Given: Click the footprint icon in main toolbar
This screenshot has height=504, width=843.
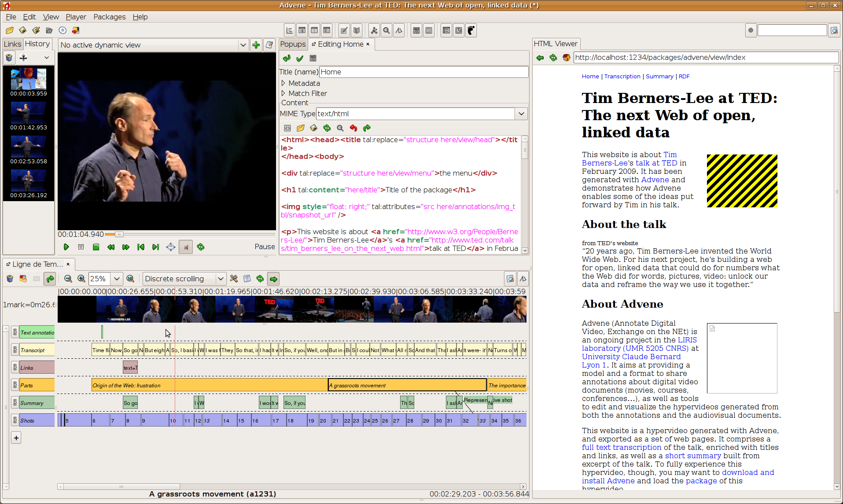Looking at the screenshot, I should click(471, 30).
